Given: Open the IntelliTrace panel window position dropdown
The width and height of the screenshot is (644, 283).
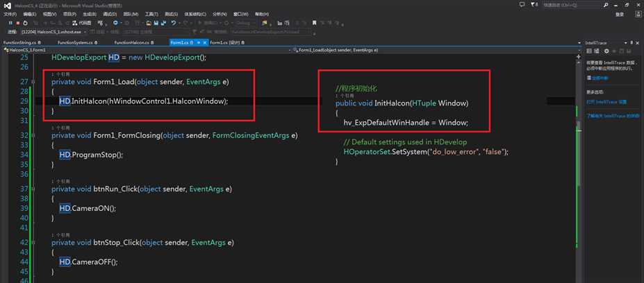Looking at the screenshot, I should tap(625, 43).
